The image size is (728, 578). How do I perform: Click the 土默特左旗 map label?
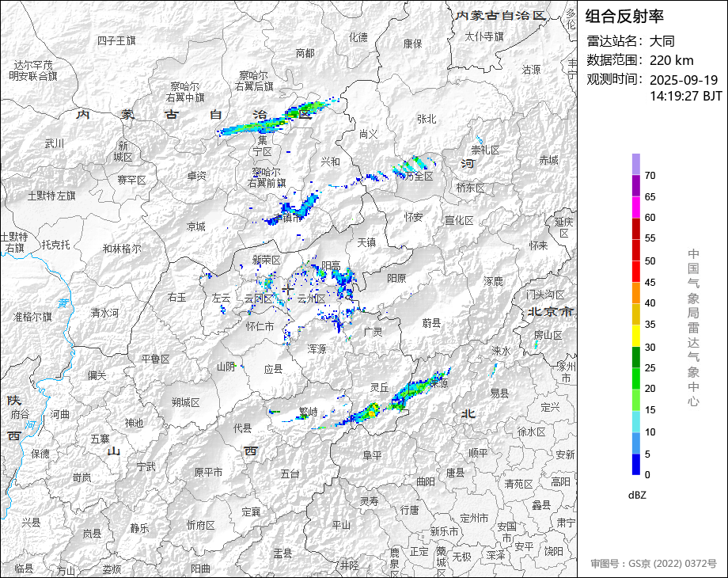click(x=51, y=196)
